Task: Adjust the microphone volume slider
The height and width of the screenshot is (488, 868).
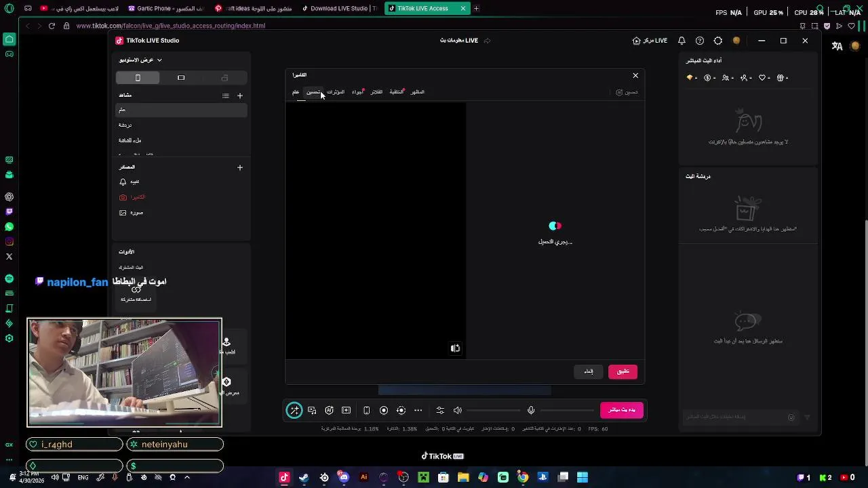Action: click(x=566, y=410)
